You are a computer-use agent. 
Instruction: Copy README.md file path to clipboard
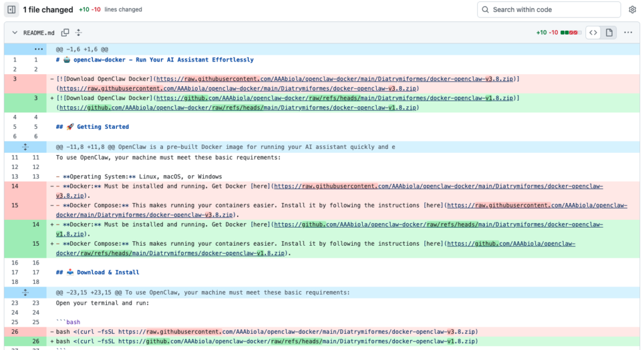point(65,33)
